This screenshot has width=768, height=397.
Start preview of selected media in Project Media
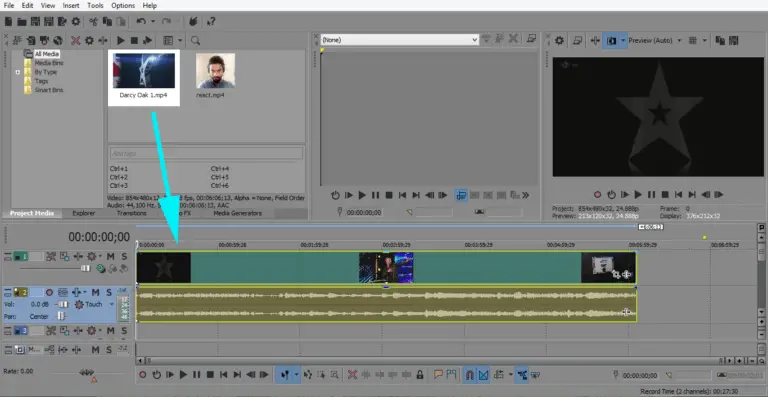click(120, 40)
